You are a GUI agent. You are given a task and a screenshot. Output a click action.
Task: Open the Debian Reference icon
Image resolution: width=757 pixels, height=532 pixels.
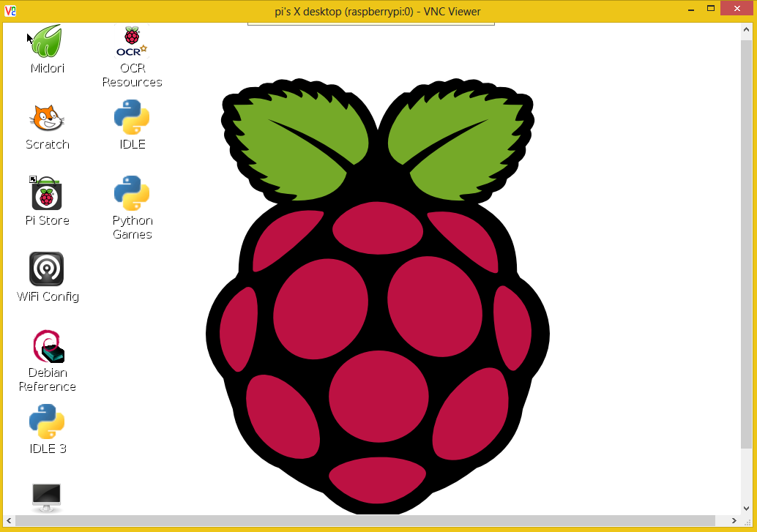(x=48, y=346)
